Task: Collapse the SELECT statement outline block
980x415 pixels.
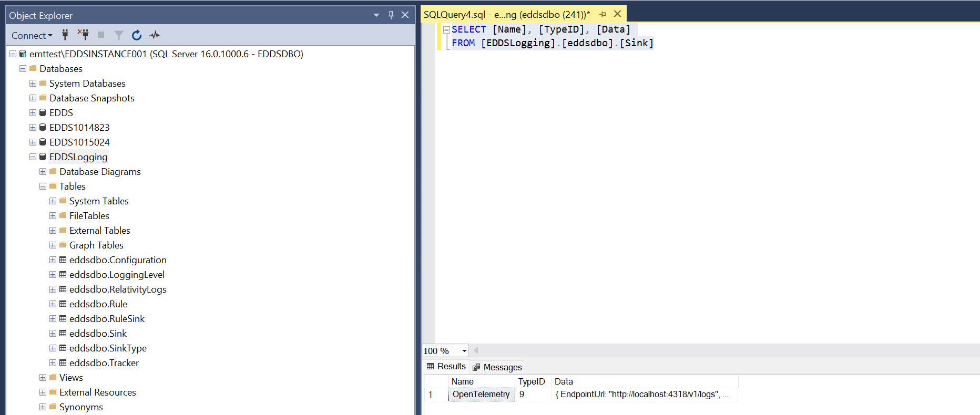Action: pyautogui.click(x=446, y=30)
